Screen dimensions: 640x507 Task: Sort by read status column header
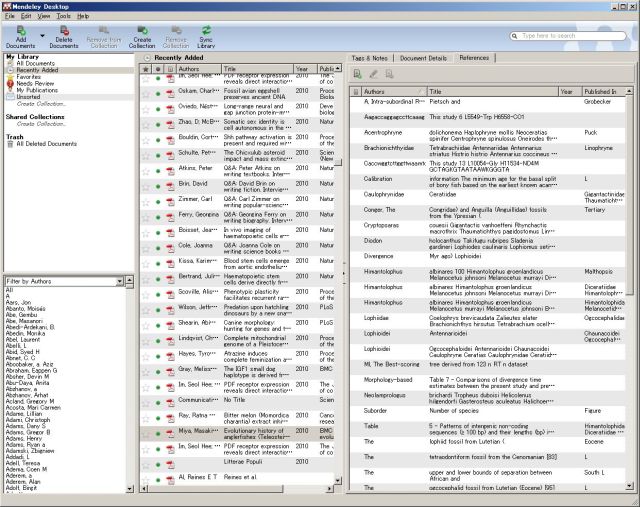[x=158, y=69]
